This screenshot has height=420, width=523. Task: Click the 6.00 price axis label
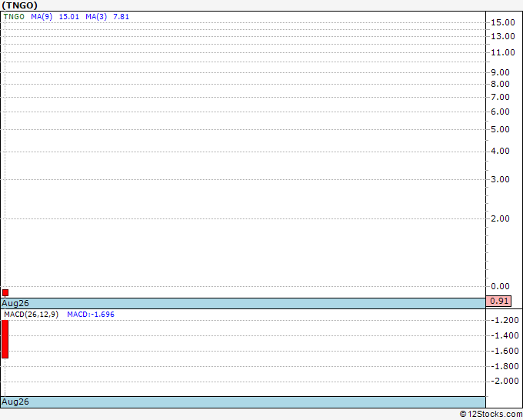(x=501, y=112)
